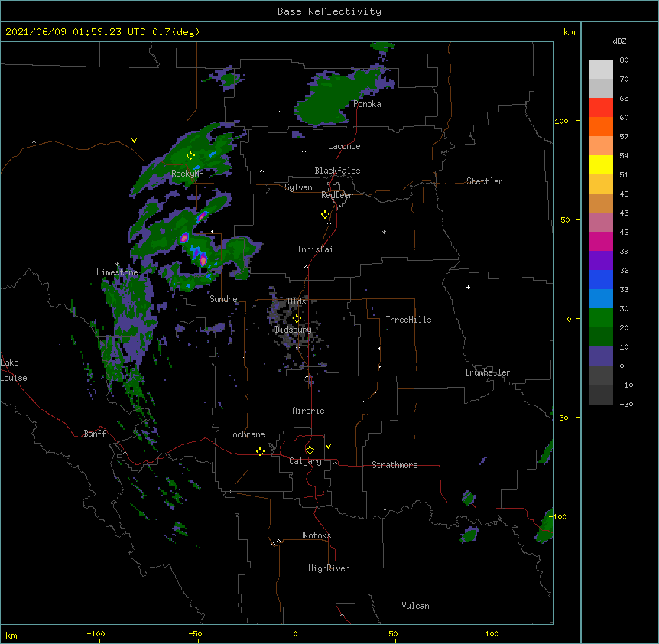The width and height of the screenshot is (659, 644).
Task: Pick the red 60-65 dBZ legend swatch
Action: [601, 108]
